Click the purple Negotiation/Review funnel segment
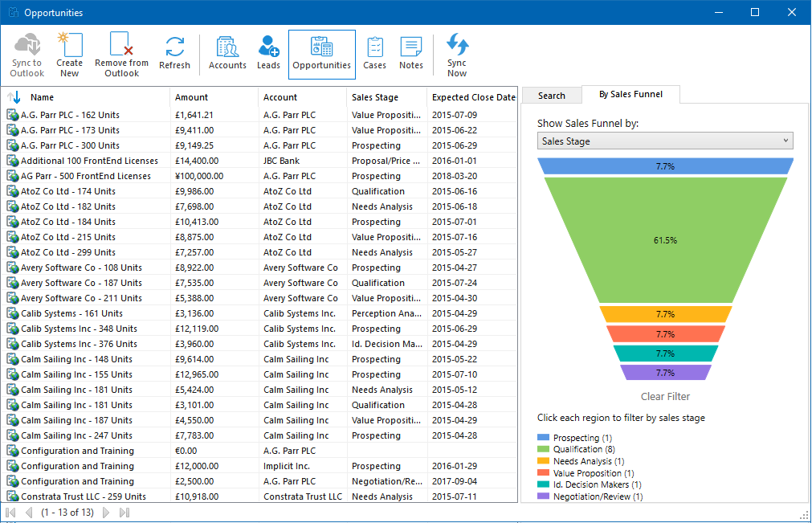This screenshot has height=523, width=812. pyautogui.click(x=665, y=373)
